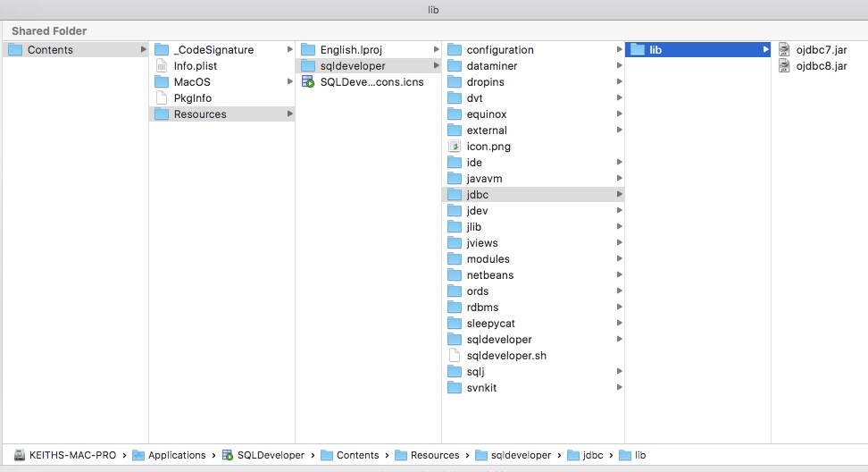Click the sleepycat folder icon
The height and width of the screenshot is (472, 868).
tap(455, 323)
